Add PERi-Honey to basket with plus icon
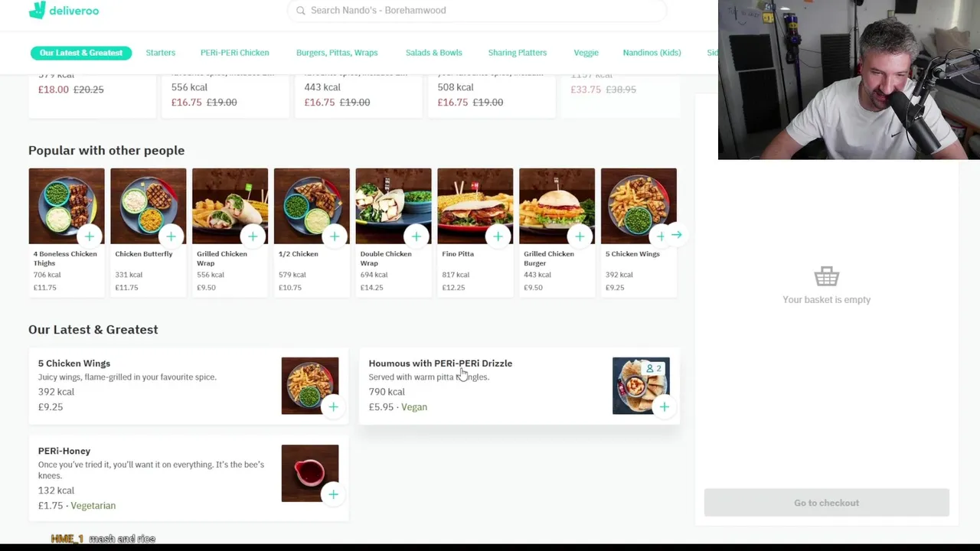 click(333, 494)
